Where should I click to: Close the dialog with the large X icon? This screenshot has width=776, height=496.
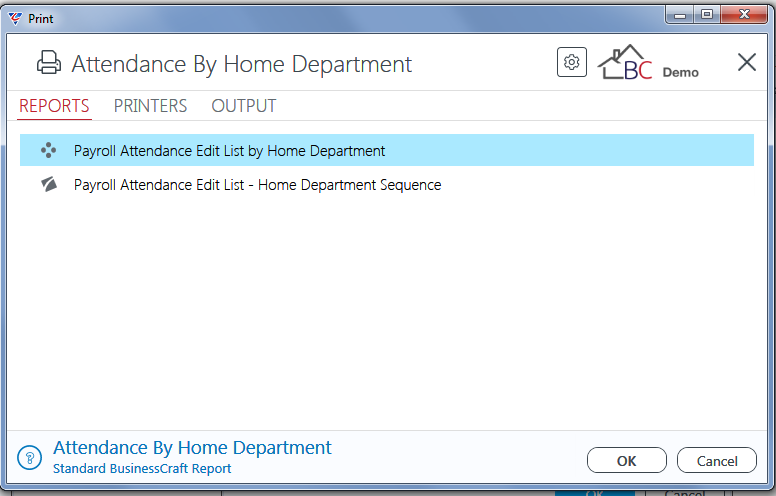click(746, 62)
